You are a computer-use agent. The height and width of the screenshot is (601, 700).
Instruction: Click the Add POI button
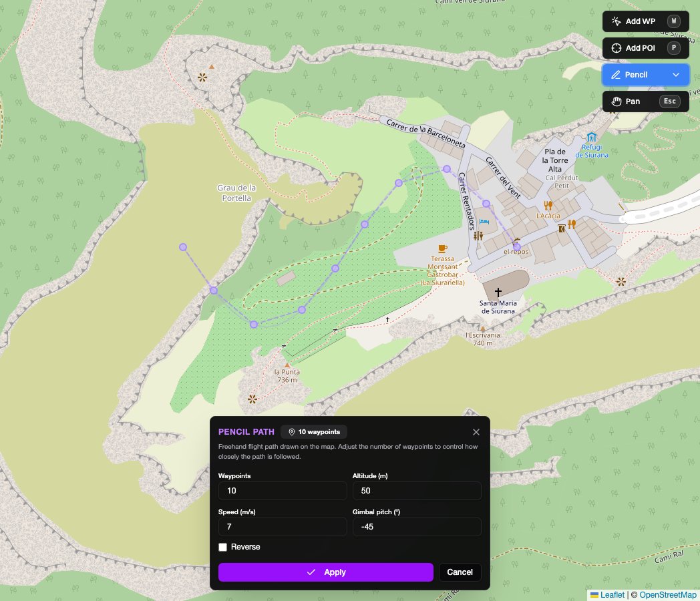645,48
